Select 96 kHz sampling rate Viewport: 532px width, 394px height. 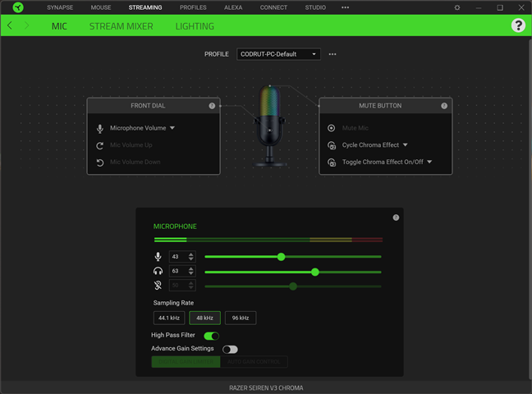pos(241,318)
